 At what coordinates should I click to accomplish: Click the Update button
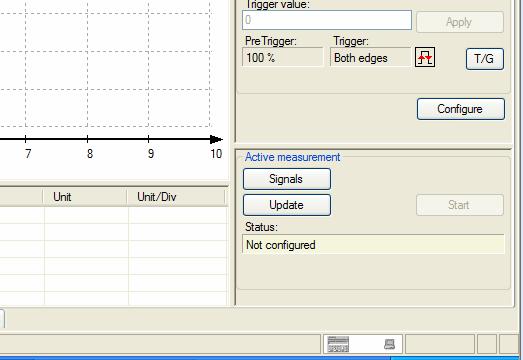[287, 205]
